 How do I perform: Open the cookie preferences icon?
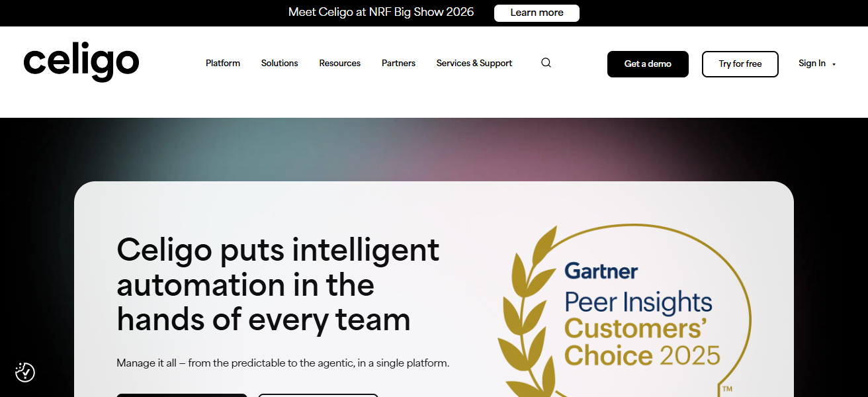[x=25, y=373]
